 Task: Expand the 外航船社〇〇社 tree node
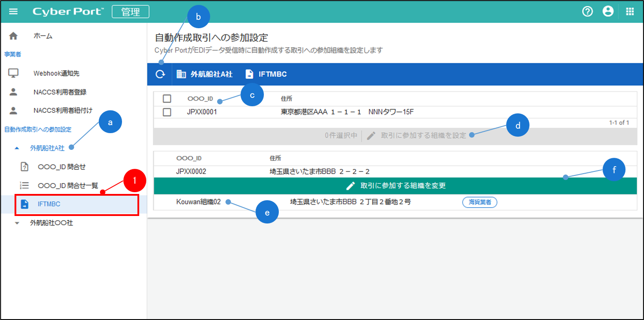tap(17, 223)
